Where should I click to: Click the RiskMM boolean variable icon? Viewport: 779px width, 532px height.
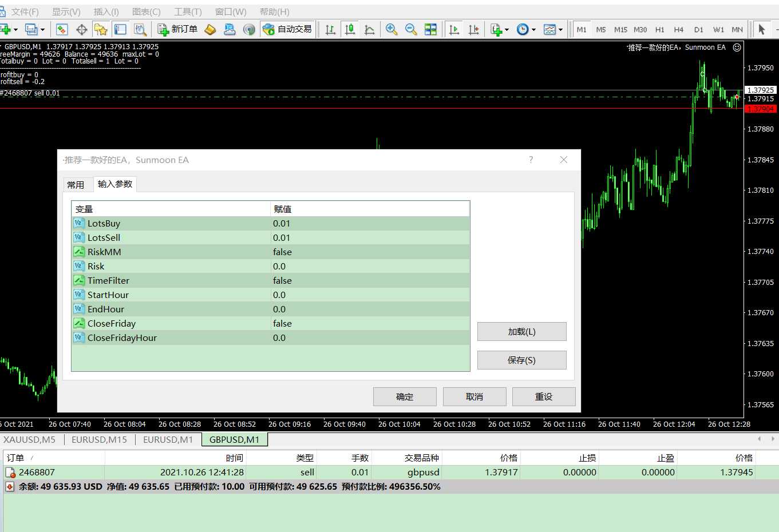click(x=79, y=252)
